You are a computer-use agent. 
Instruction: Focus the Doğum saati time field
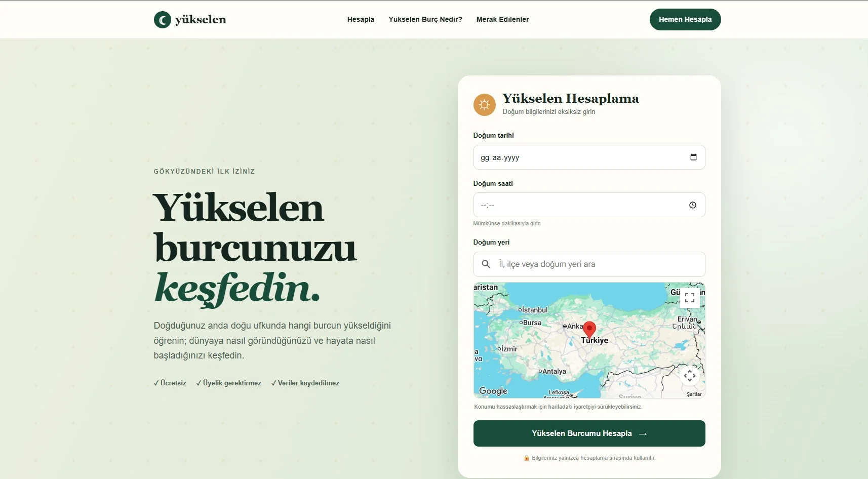point(589,205)
